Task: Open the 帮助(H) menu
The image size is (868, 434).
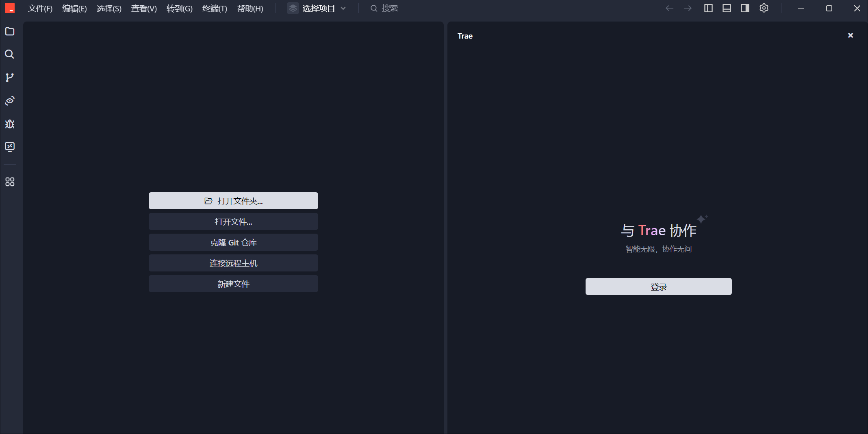Action: (x=250, y=8)
